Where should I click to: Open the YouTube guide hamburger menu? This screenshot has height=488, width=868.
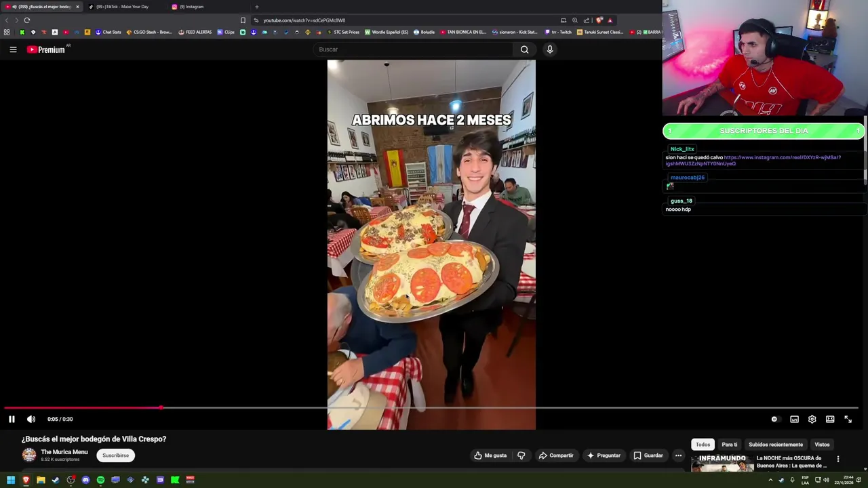pyautogui.click(x=13, y=49)
